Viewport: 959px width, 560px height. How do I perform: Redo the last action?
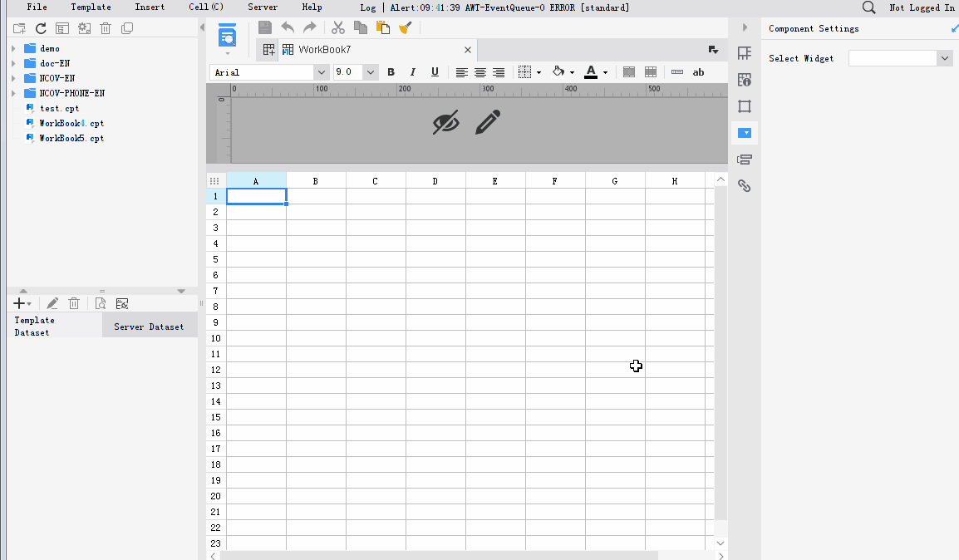(310, 27)
